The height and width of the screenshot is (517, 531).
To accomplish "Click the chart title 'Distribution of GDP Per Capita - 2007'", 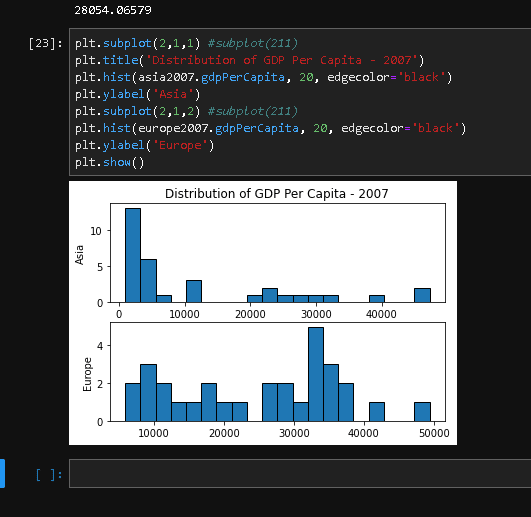I will [276, 194].
